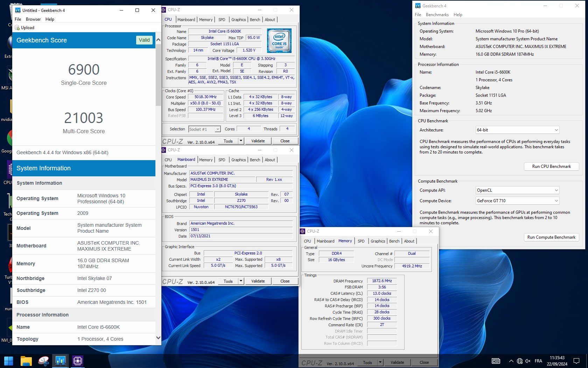Click the Level 3 cache 6 MBytes value
The height and width of the screenshot is (368, 588).
[260, 116]
